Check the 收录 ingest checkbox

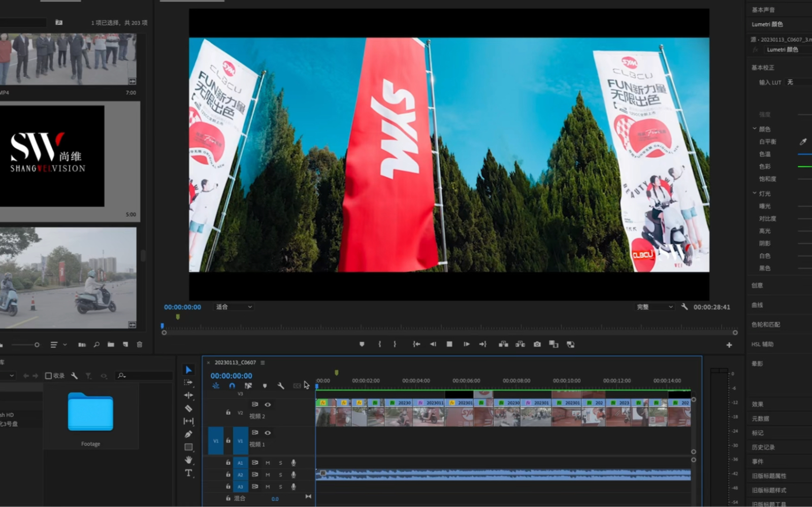49,376
